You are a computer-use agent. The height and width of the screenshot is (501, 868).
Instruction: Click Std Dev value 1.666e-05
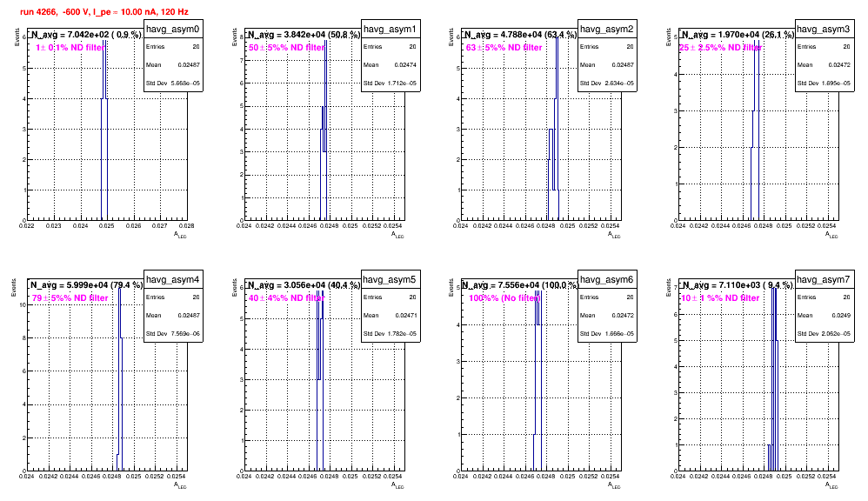click(619, 334)
